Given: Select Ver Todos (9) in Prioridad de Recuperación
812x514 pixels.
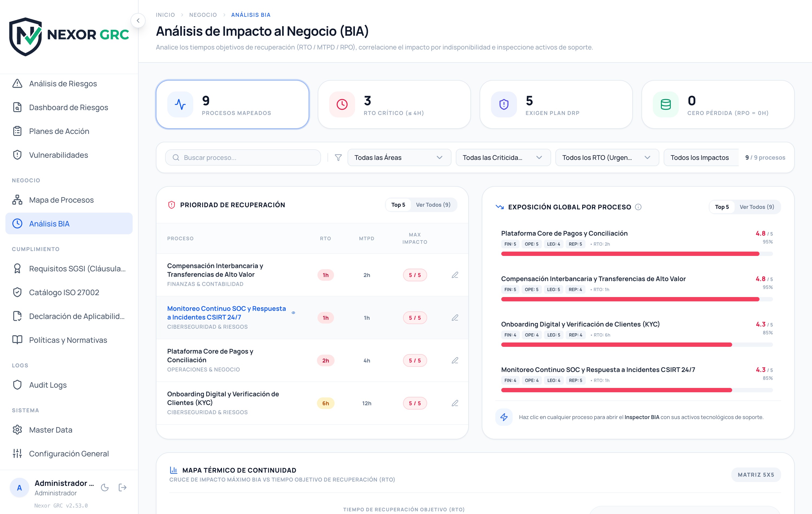Looking at the screenshot, I should click(x=433, y=205).
